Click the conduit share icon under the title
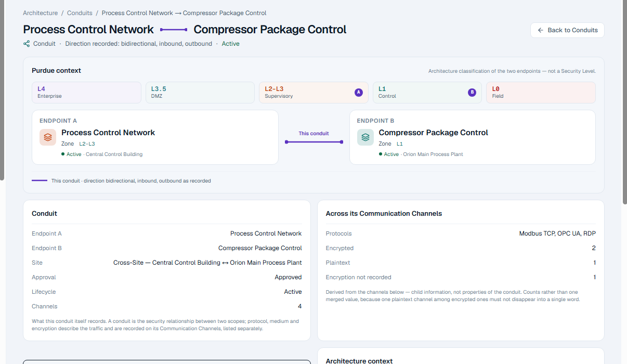This screenshot has height=364, width=627. tap(27, 44)
